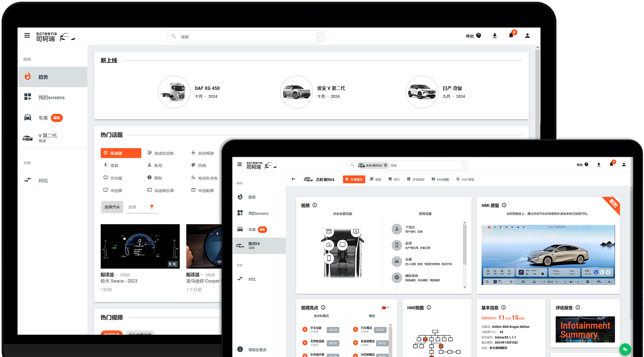
Task: Switch to 视频 tab
Action: [x=375, y=179]
